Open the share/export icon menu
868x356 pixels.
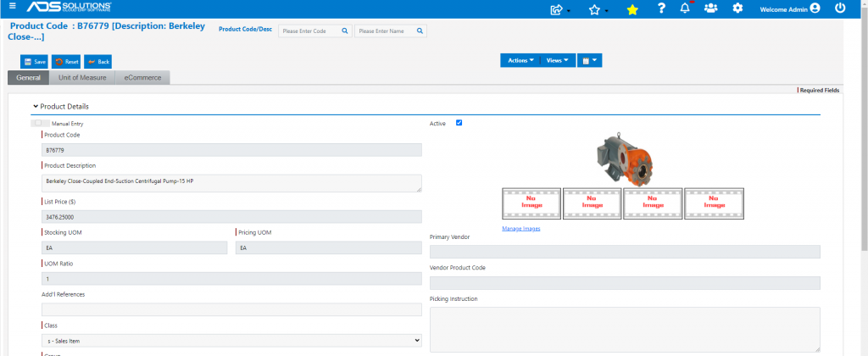[x=559, y=9]
